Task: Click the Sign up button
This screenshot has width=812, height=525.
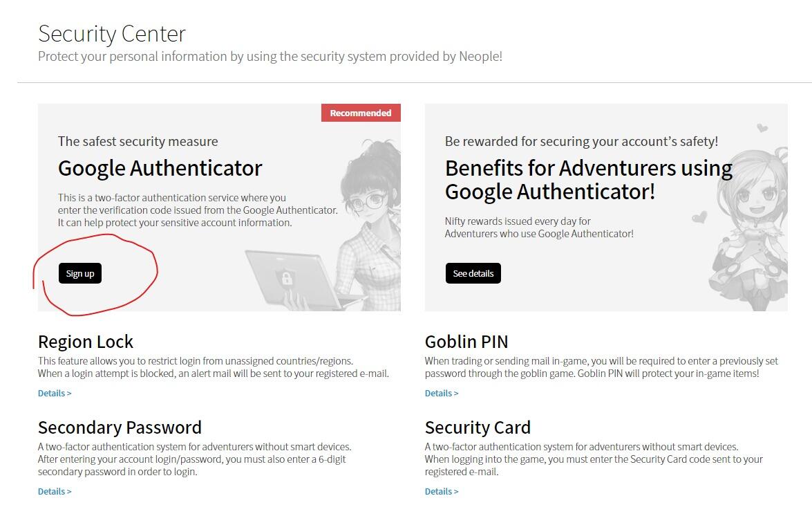Action: pos(80,273)
